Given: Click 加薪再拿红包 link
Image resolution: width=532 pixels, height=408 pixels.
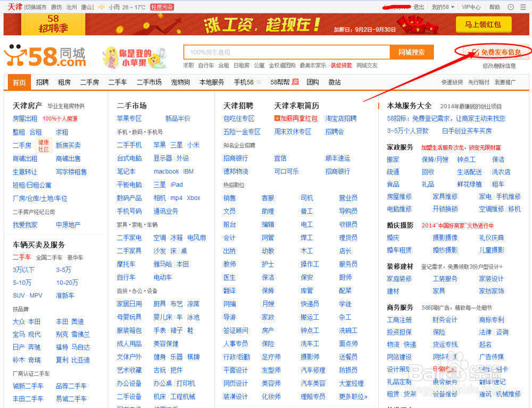Looking at the screenshot, I should pos(296,119).
